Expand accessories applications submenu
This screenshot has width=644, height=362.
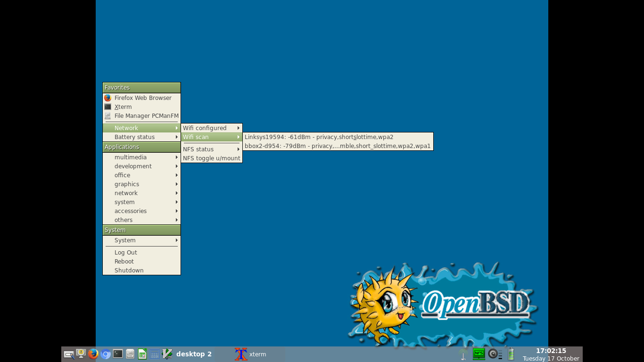[x=141, y=211]
